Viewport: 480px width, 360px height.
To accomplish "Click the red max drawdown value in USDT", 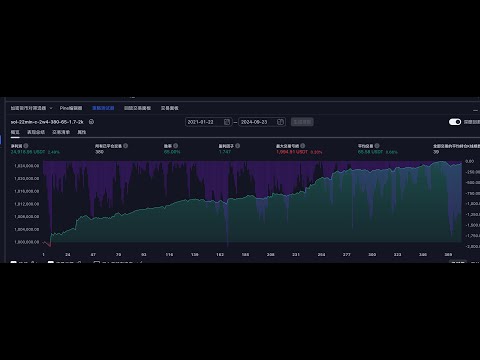I will tap(292, 152).
